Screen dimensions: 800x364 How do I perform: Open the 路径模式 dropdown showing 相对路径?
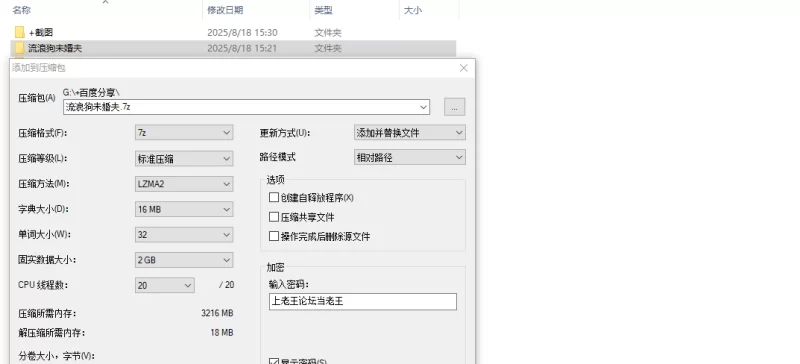(410, 157)
